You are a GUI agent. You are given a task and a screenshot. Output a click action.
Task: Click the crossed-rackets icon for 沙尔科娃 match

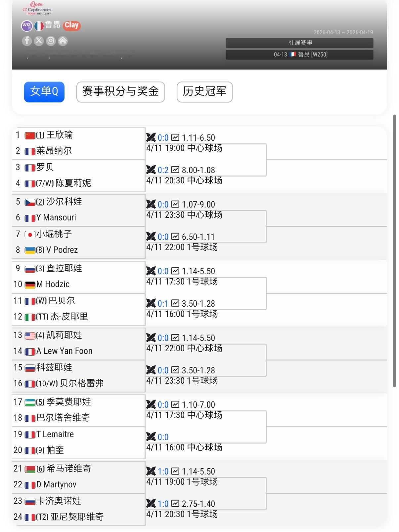pyautogui.click(x=151, y=204)
